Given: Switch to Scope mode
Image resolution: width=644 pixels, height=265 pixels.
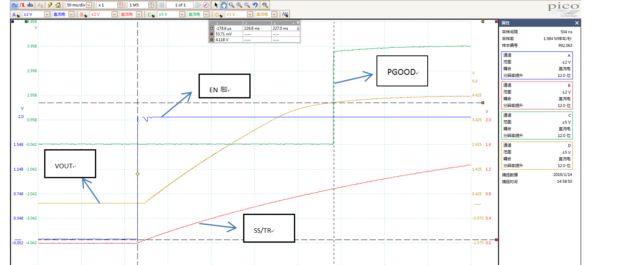Looking at the screenshot, I should point(14,5).
